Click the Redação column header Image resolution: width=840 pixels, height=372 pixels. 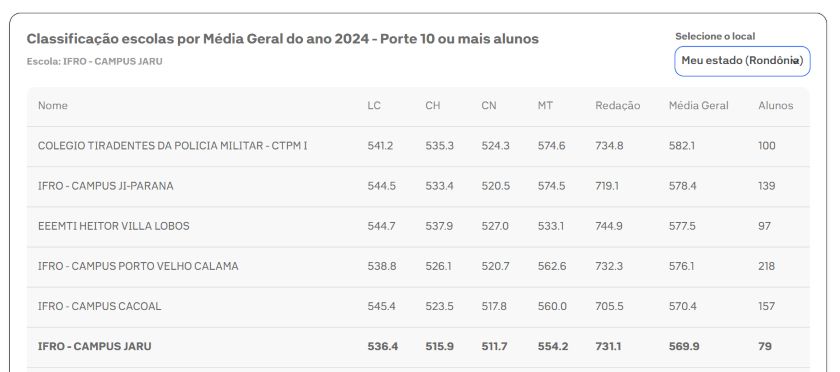(617, 106)
